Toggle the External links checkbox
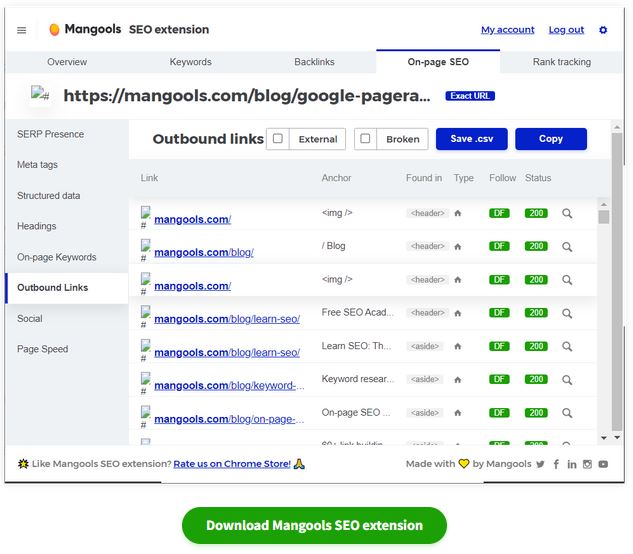The height and width of the screenshot is (554, 633). pyautogui.click(x=278, y=139)
